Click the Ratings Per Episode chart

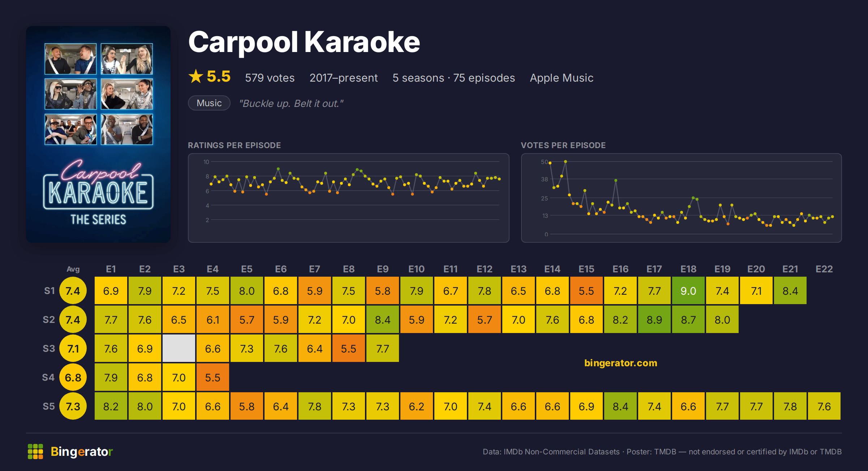[349, 198]
